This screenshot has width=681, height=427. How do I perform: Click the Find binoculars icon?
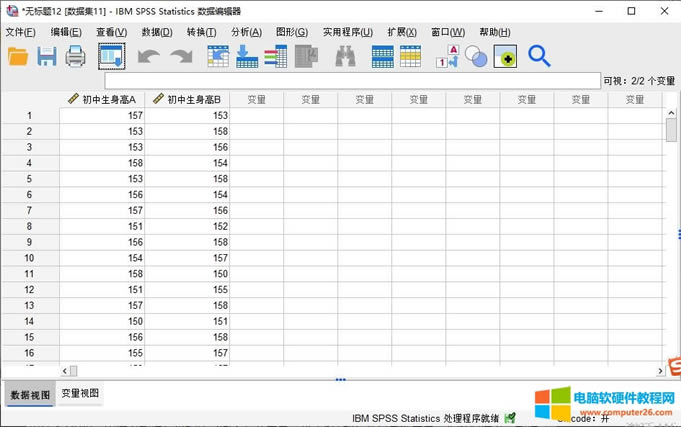(x=346, y=57)
